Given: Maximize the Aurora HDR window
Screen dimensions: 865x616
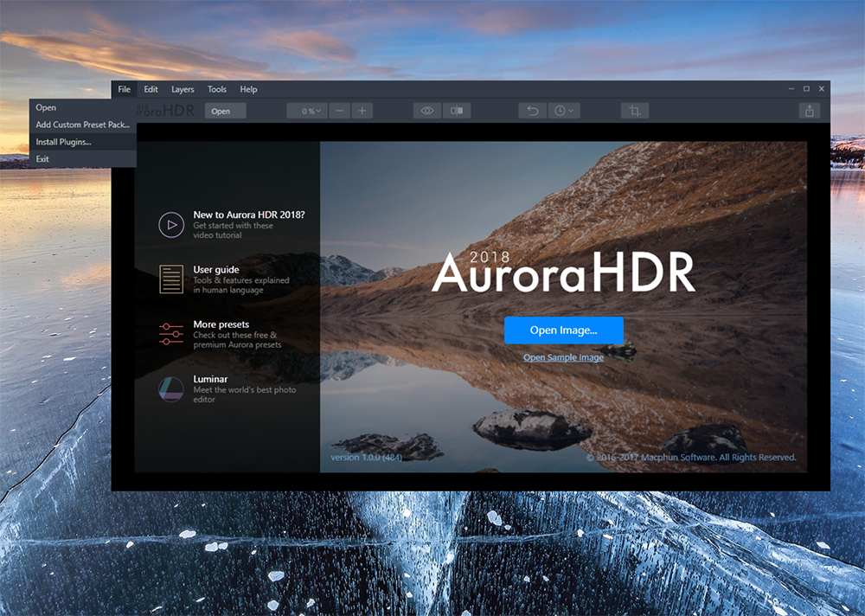Looking at the screenshot, I should [806, 89].
